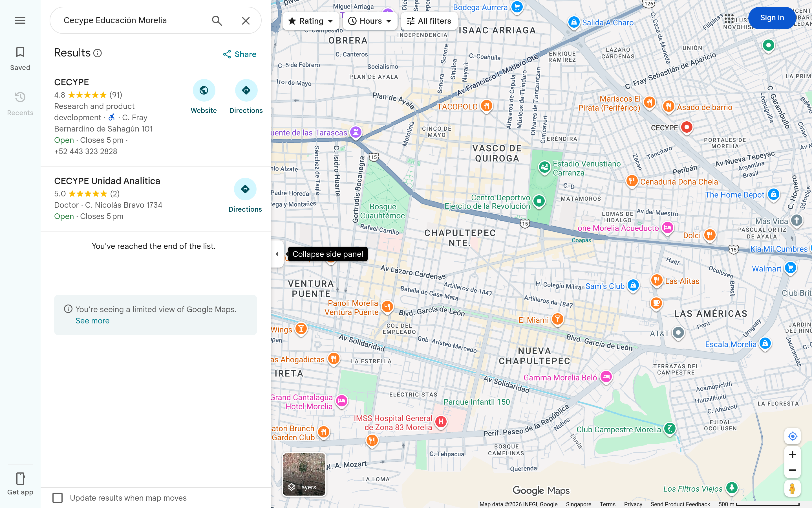This screenshot has height=508, width=812.
Task: Open the Saved places panel
Action: pyautogui.click(x=20, y=58)
